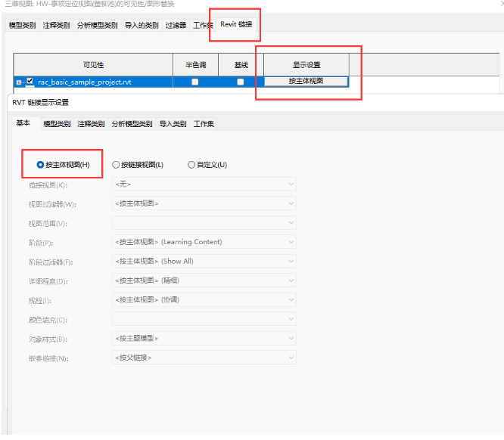Enable 基线 checkbox for linked file
504x440 pixels.
[241, 82]
